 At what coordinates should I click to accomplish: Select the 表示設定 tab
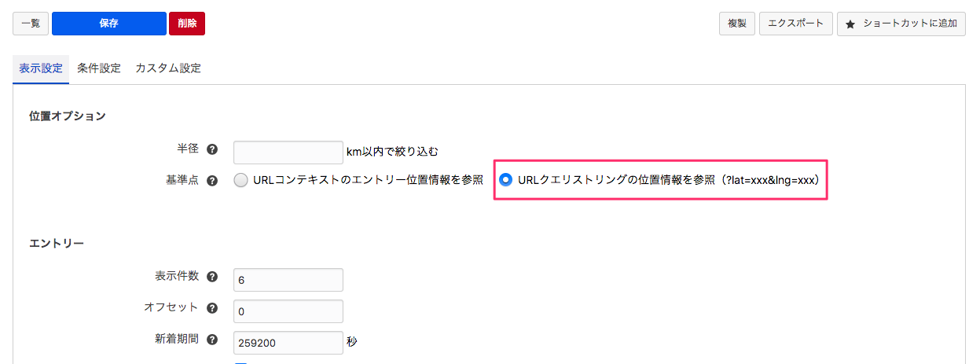click(41, 68)
